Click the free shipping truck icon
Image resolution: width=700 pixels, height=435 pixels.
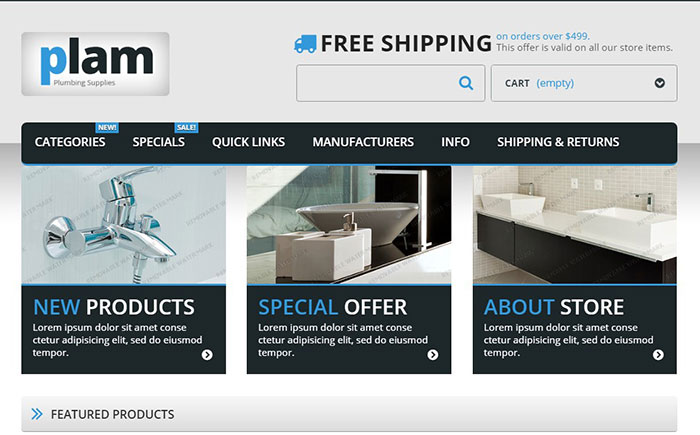click(x=305, y=44)
